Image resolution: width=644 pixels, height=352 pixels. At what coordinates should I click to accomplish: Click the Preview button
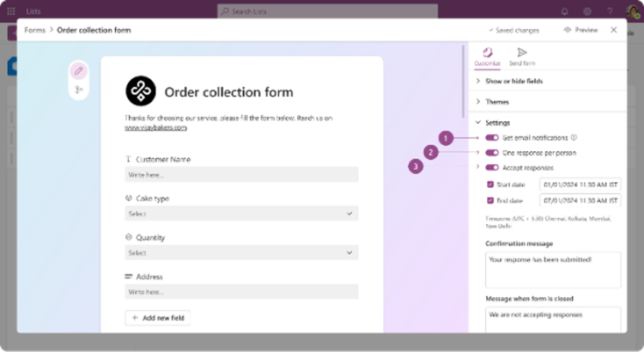pos(580,30)
